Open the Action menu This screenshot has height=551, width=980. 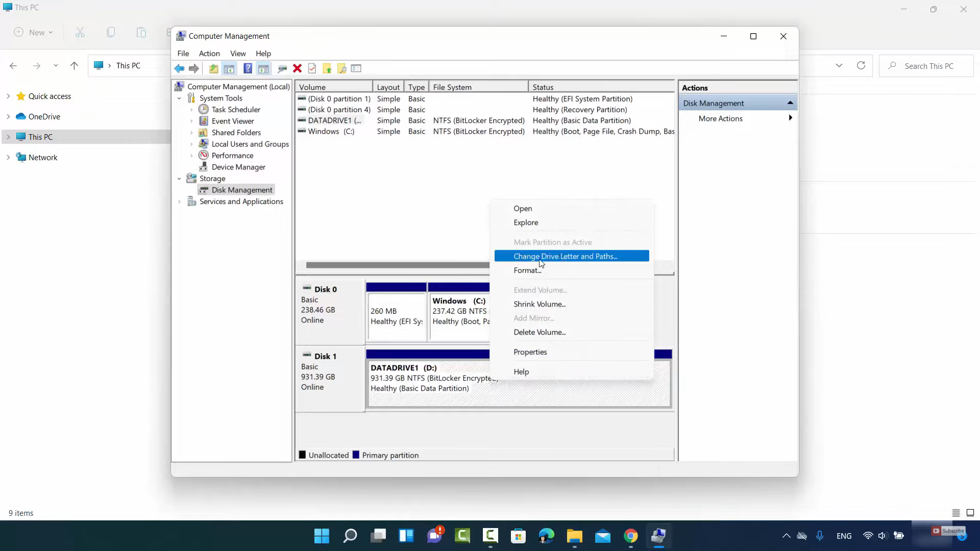209,54
